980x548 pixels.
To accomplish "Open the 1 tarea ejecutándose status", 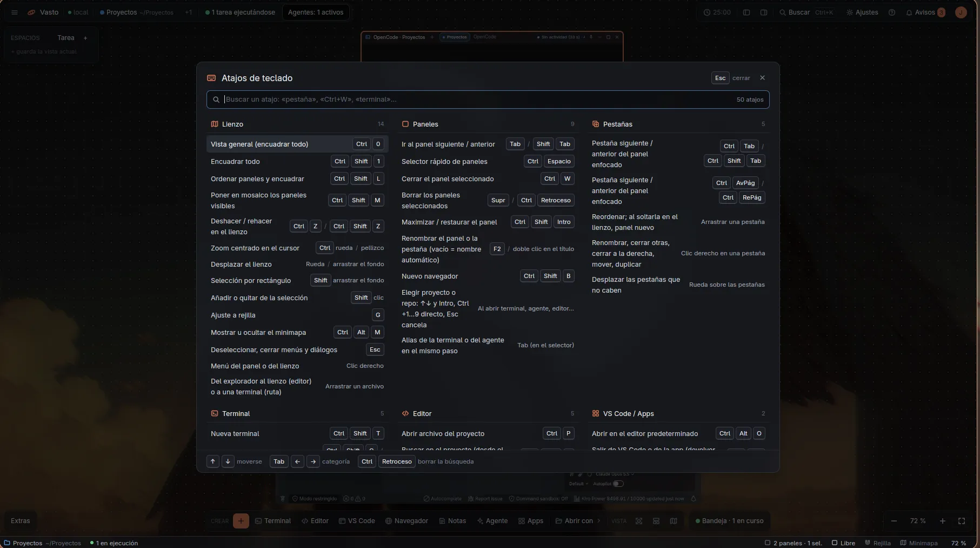I will point(240,12).
